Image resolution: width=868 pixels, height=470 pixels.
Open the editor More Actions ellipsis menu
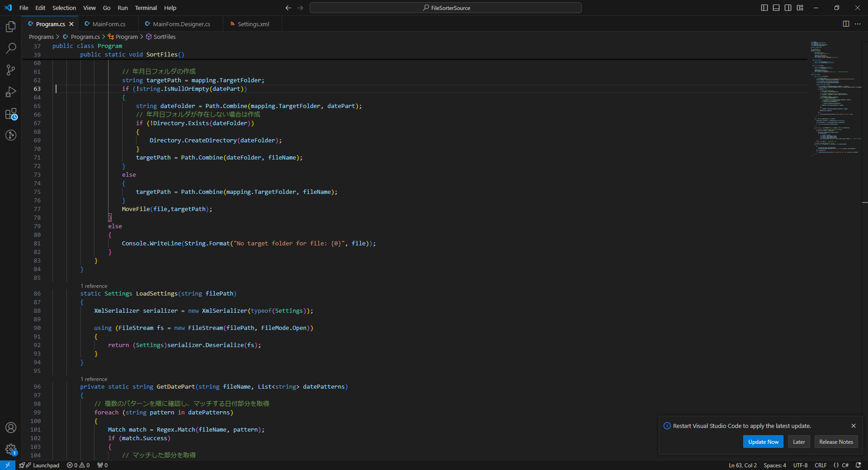[x=858, y=24]
